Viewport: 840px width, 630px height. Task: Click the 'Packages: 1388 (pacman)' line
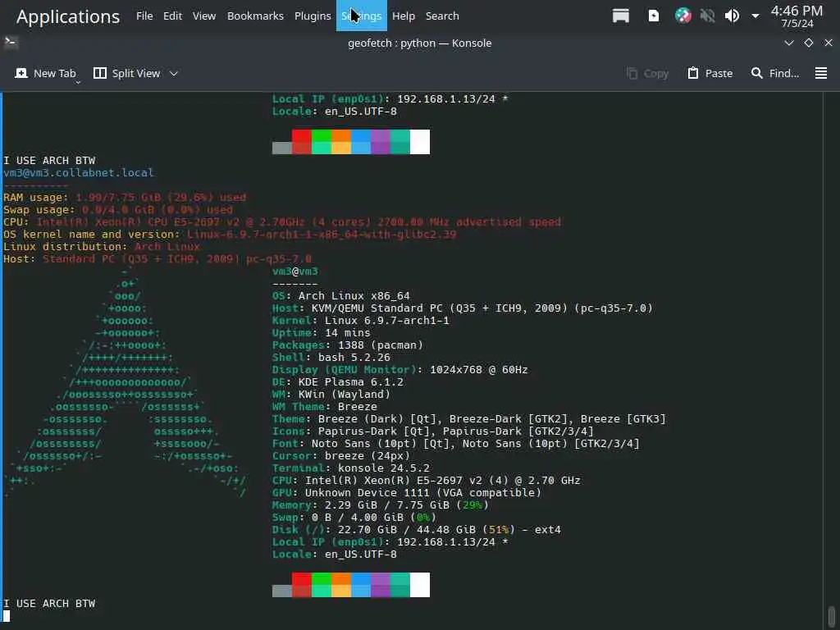pyautogui.click(x=348, y=345)
